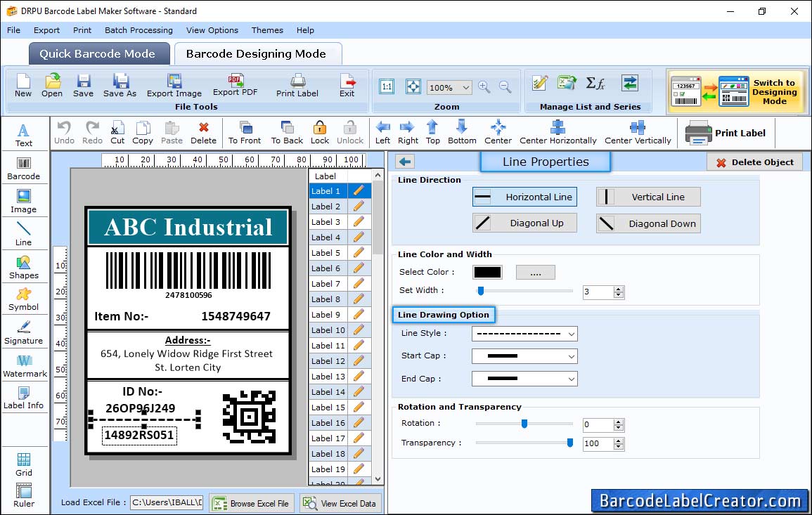Image resolution: width=812 pixels, height=515 pixels.
Task: Open the edit list pencil icon
Action: coord(540,83)
